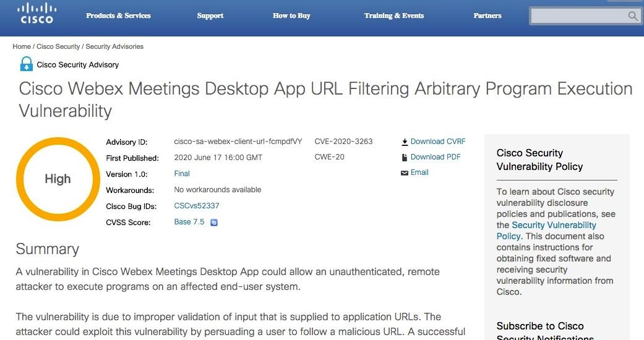Open the Security Vulnerability Policy link
Viewport: 644px width, 340px height.
click(x=546, y=231)
